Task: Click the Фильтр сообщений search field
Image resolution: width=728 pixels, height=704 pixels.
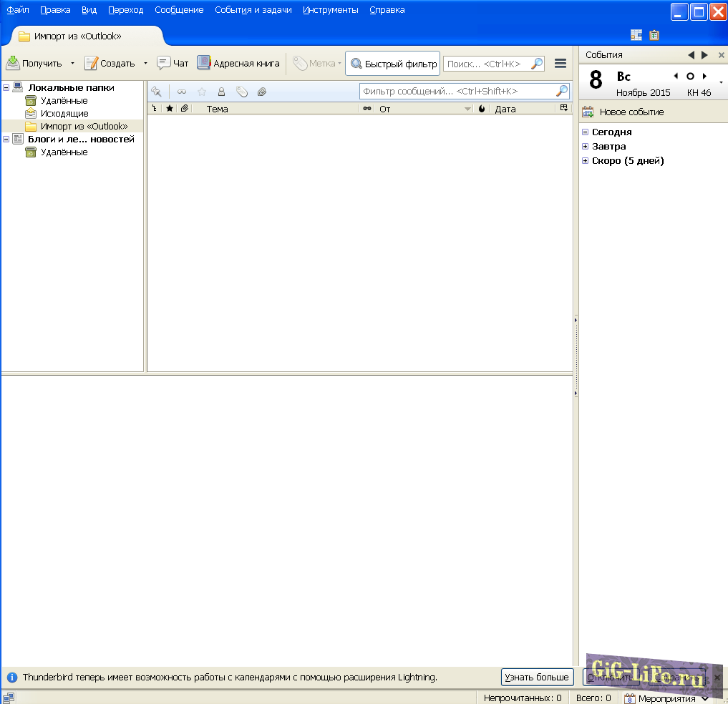Action: [458, 92]
